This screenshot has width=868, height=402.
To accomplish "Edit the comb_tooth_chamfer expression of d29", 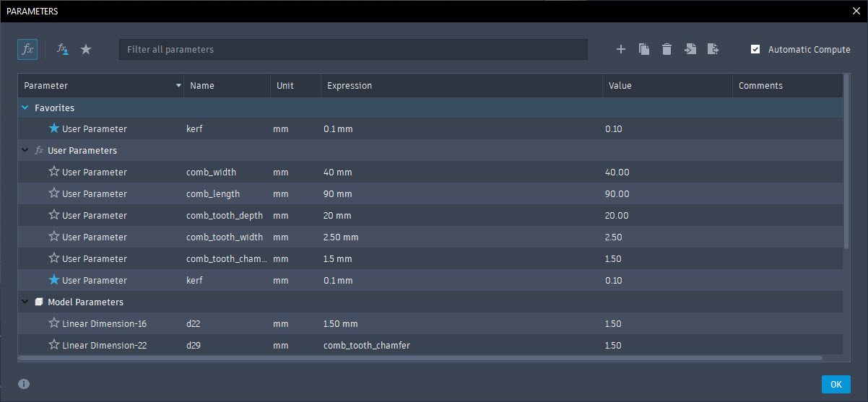I will pos(462,345).
